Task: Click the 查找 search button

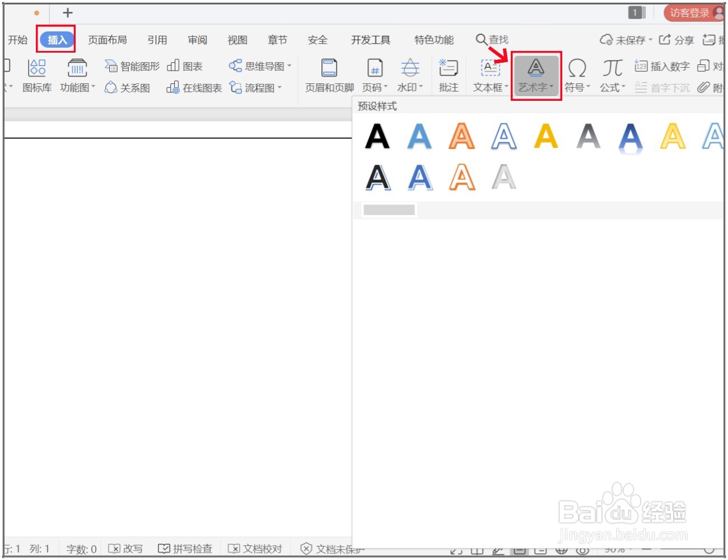Action: 492,40
